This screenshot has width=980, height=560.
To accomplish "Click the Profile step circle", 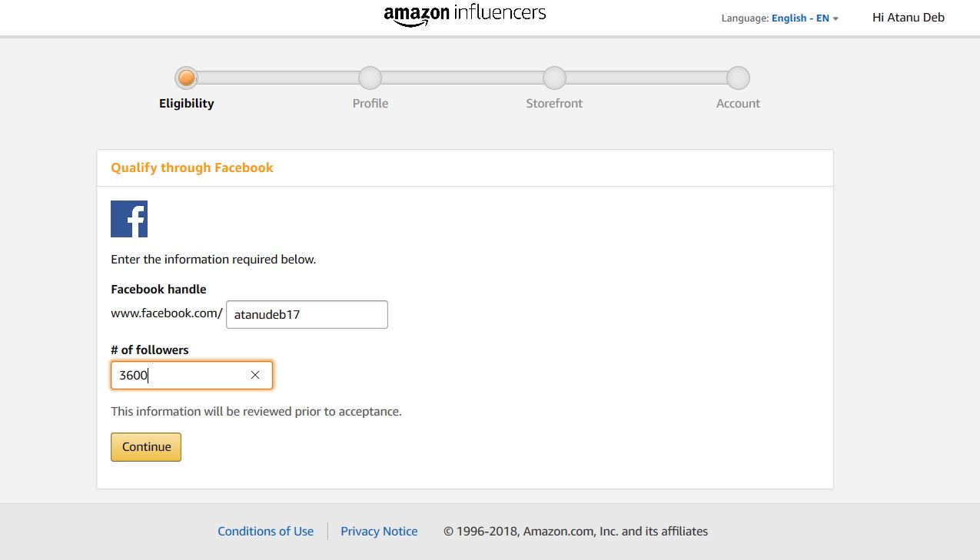I will [370, 77].
